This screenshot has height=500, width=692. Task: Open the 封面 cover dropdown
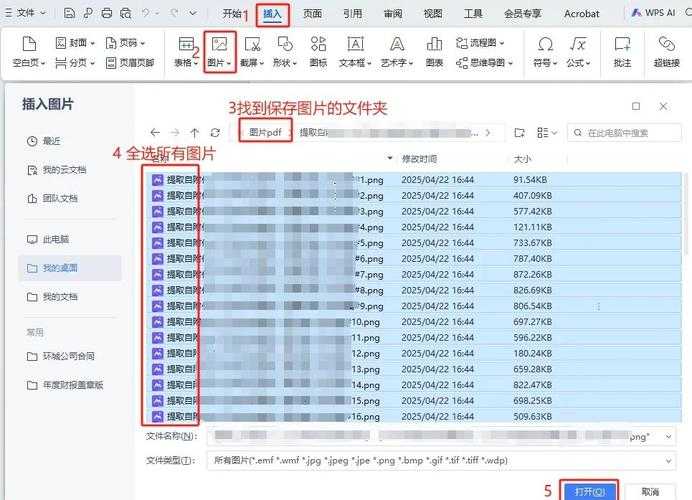point(75,43)
